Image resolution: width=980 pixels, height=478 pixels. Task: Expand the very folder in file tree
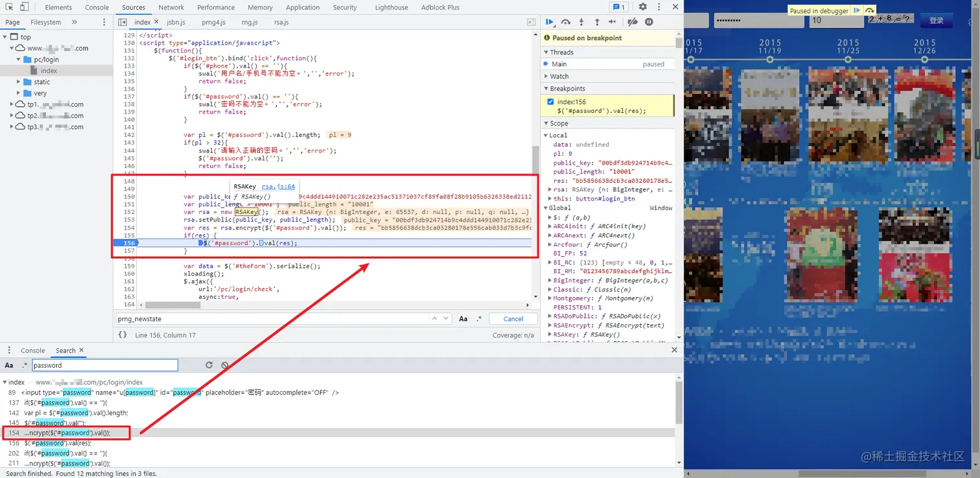pyautogui.click(x=19, y=93)
